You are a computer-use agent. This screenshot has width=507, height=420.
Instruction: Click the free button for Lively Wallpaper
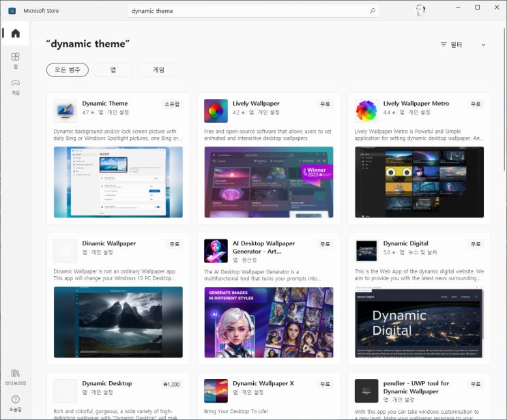(325, 104)
